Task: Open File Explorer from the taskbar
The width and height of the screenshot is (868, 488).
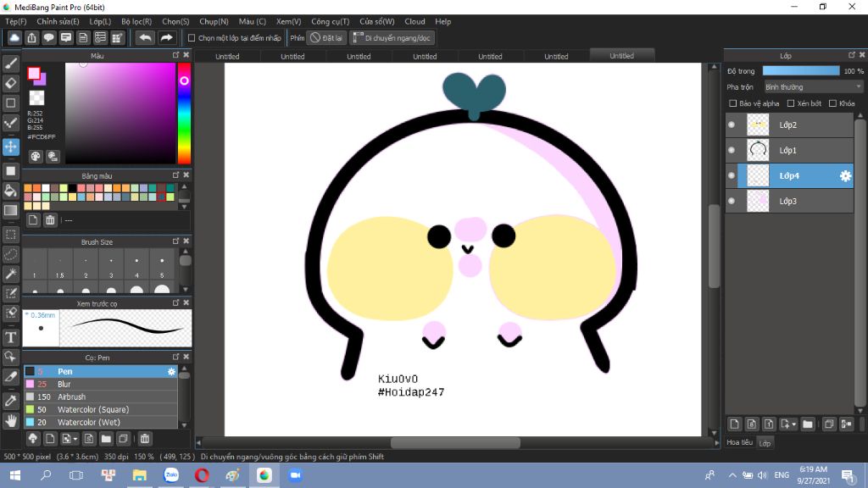Action: [x=140, y=475]
